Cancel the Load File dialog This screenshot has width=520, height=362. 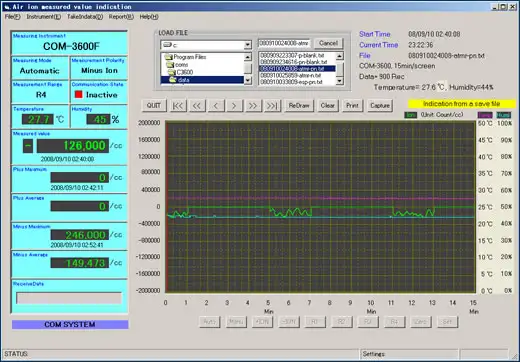click(x=328, y=43)
